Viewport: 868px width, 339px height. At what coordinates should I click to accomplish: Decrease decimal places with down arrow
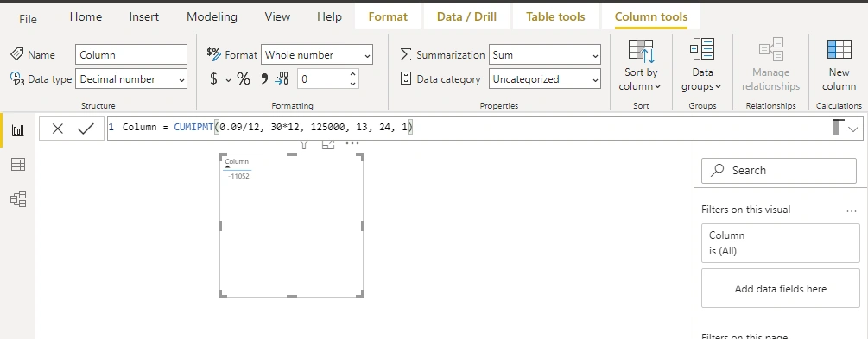tap(352, 84)
